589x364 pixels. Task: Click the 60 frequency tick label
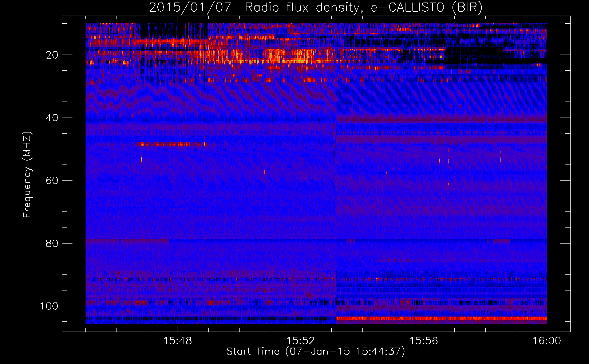point(52,181)
